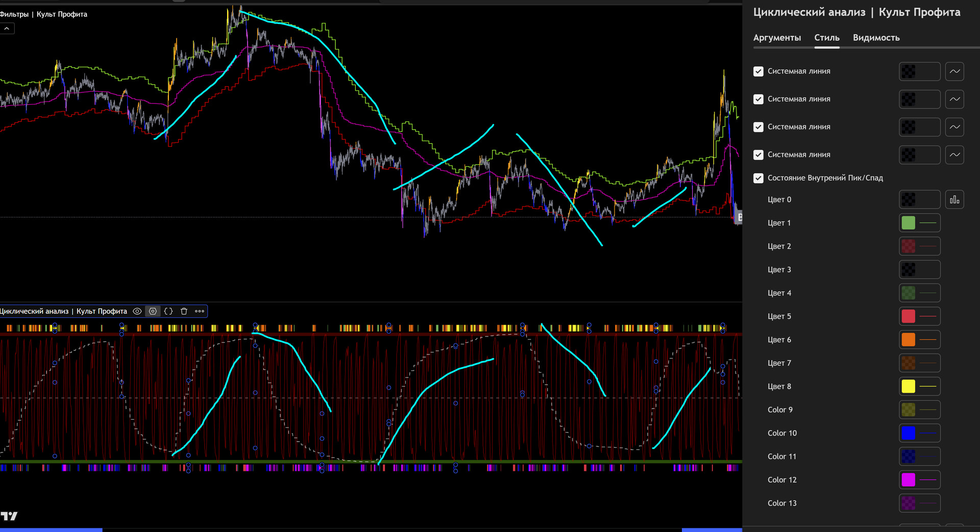
Task: Open line type picker for fourth Системная линия
Action: pos(954,155)
